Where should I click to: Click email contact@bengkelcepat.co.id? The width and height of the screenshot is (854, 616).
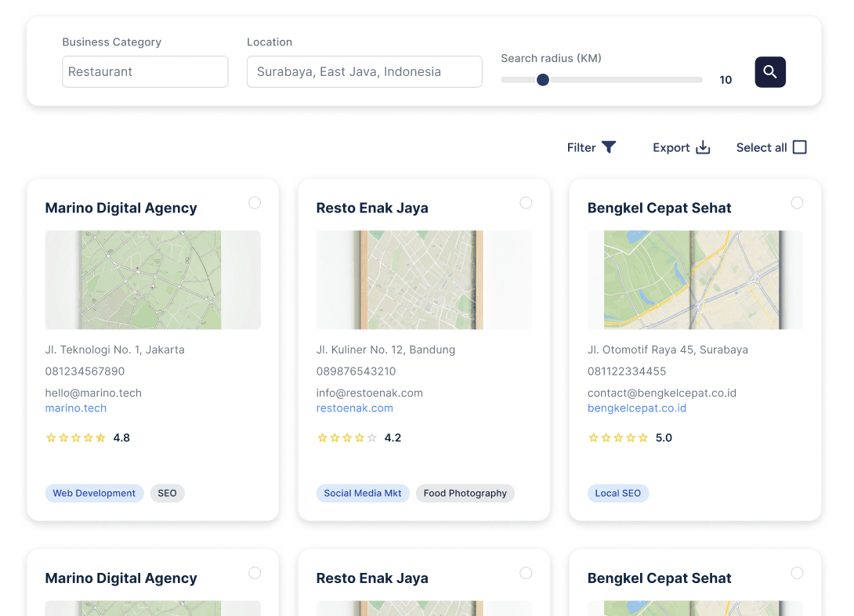pyautogui.click(x=662, y=393)
